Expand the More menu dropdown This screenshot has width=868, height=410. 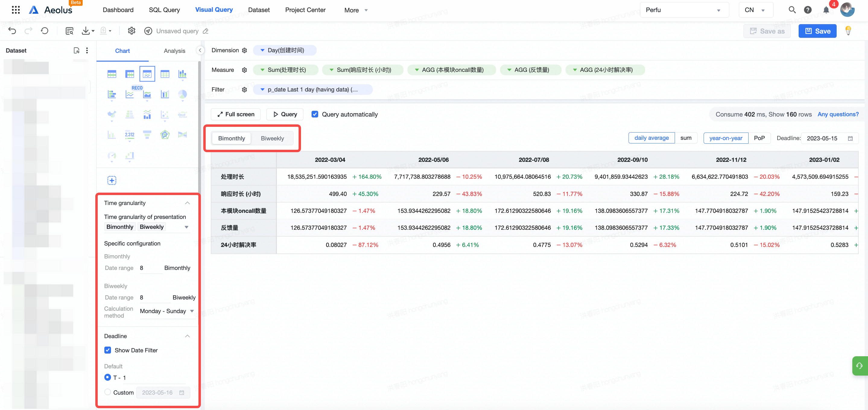[x=356, y=10]
